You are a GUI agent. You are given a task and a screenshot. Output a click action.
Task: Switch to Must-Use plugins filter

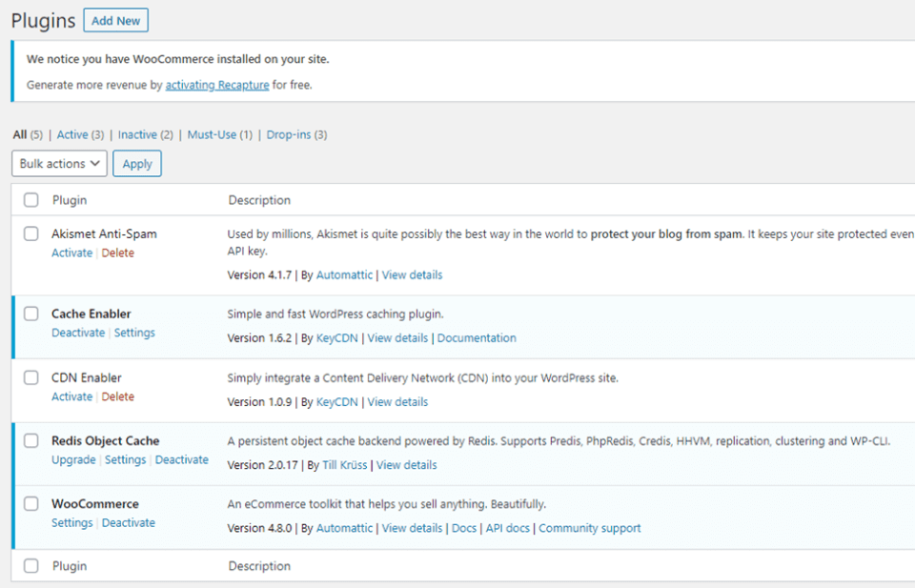(212, 135)
